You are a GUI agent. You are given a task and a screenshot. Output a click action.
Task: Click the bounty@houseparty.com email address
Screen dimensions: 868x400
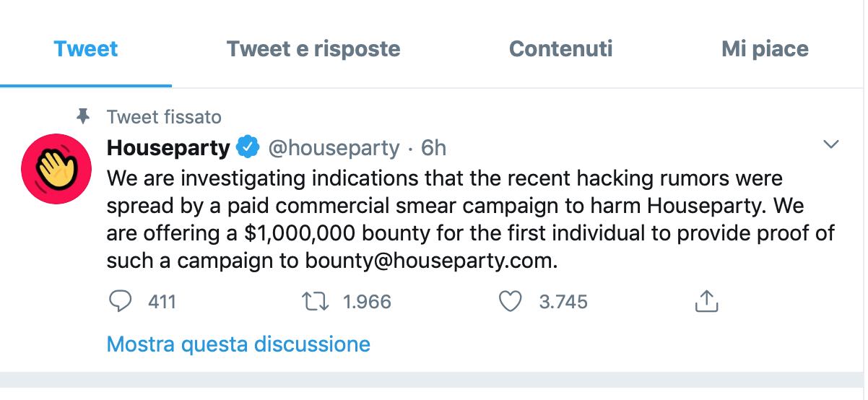[429, 261]
